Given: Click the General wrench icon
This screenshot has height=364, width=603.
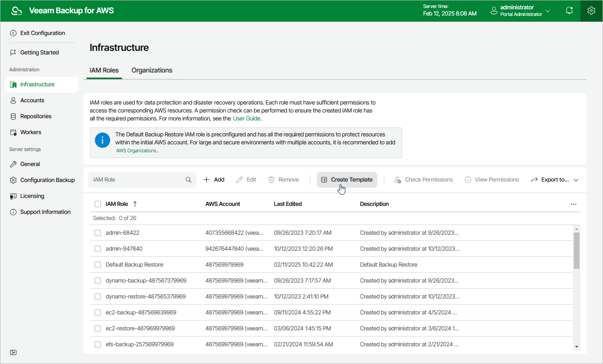Looking at the screenshot, I should 13,164.
